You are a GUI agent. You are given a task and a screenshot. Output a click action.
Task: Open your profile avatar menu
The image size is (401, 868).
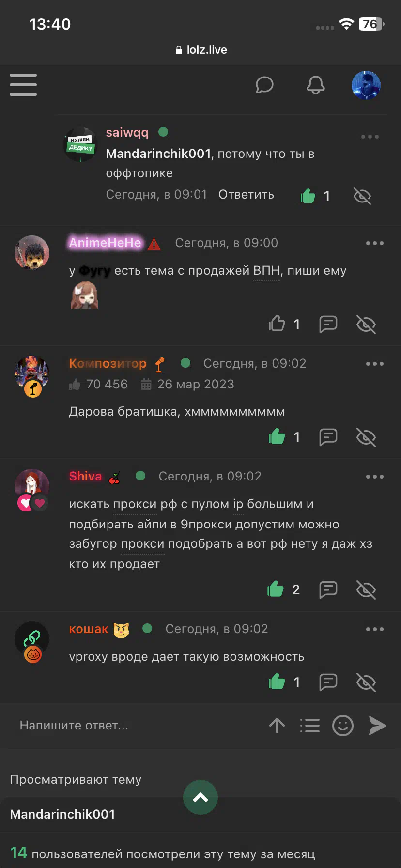coord(366,85)
